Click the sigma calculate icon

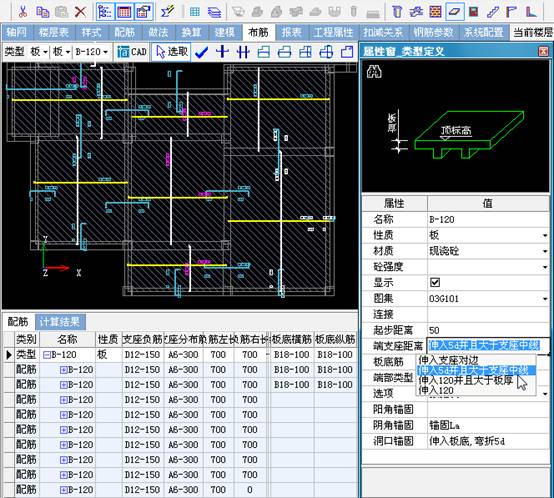click(167, 12)
